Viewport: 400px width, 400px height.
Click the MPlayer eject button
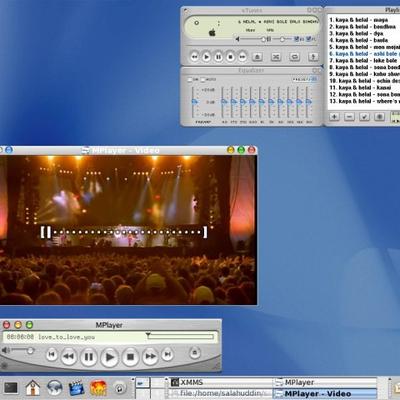(195, 352)
